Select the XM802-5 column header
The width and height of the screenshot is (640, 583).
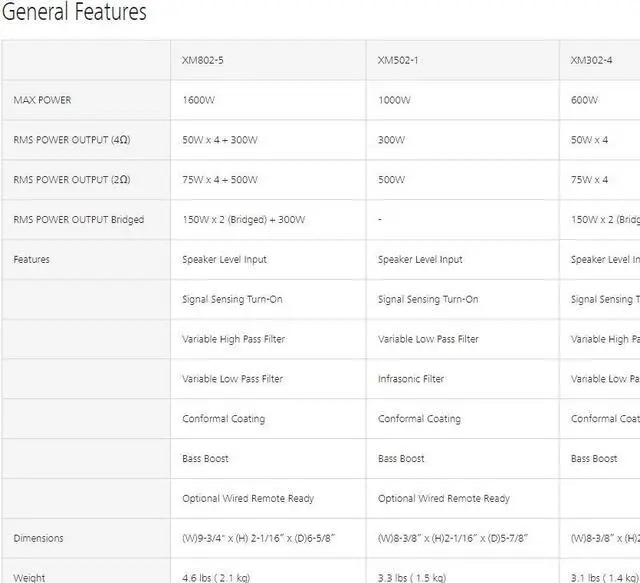pos(203,60)
